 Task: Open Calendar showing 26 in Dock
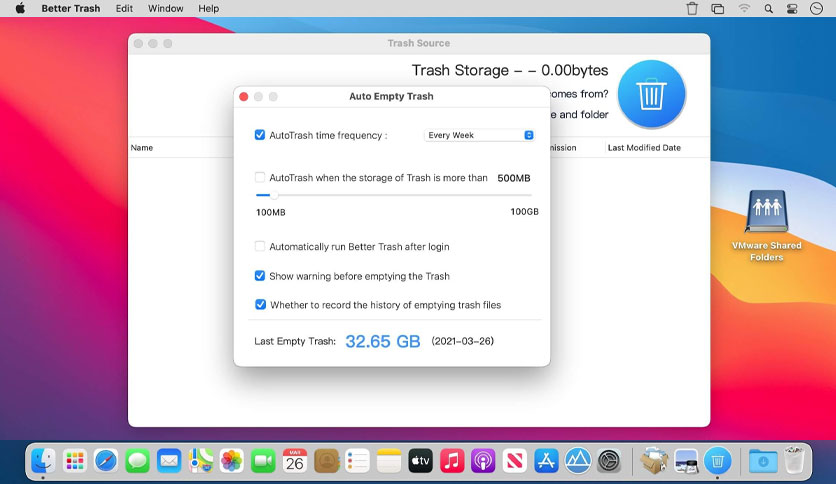pos(295,461)
